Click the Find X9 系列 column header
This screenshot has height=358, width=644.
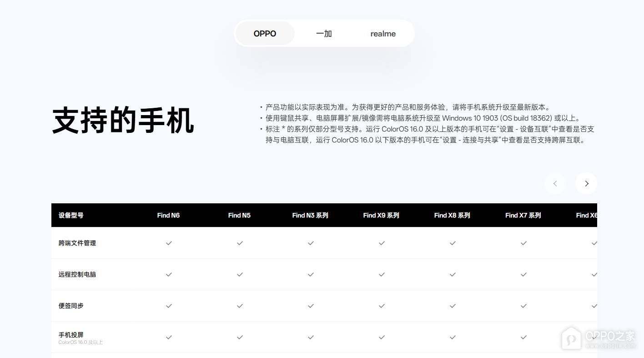381,215
